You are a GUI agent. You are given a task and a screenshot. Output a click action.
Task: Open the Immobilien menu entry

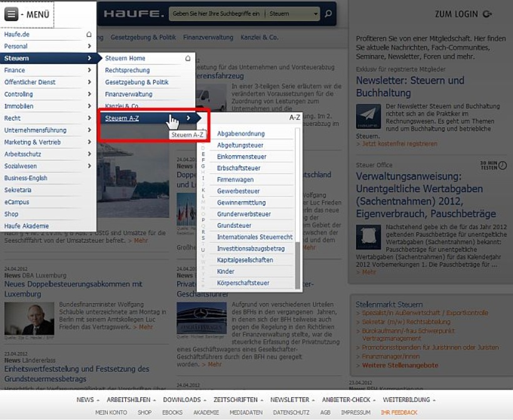(x=19, y=106)
